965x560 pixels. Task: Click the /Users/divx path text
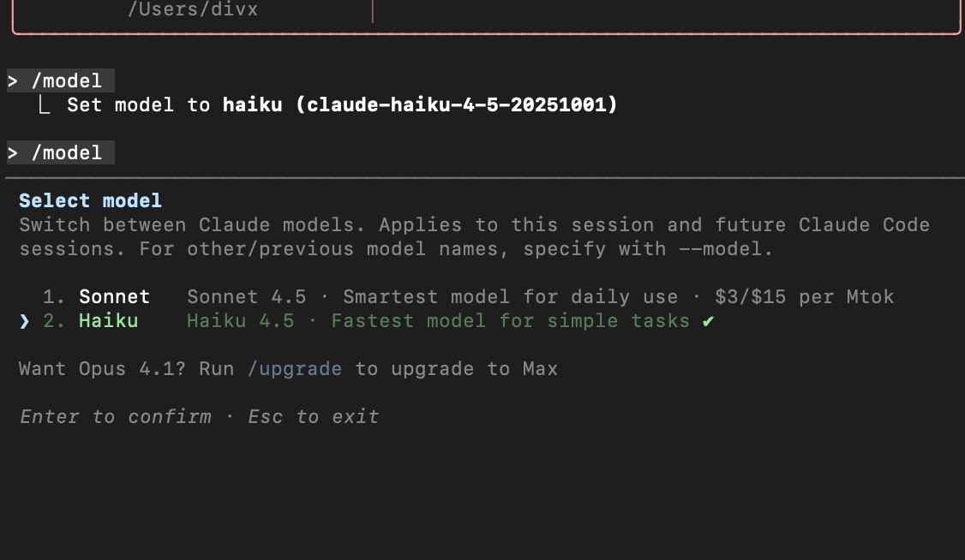pyautogui.click(x=192, y=10)
